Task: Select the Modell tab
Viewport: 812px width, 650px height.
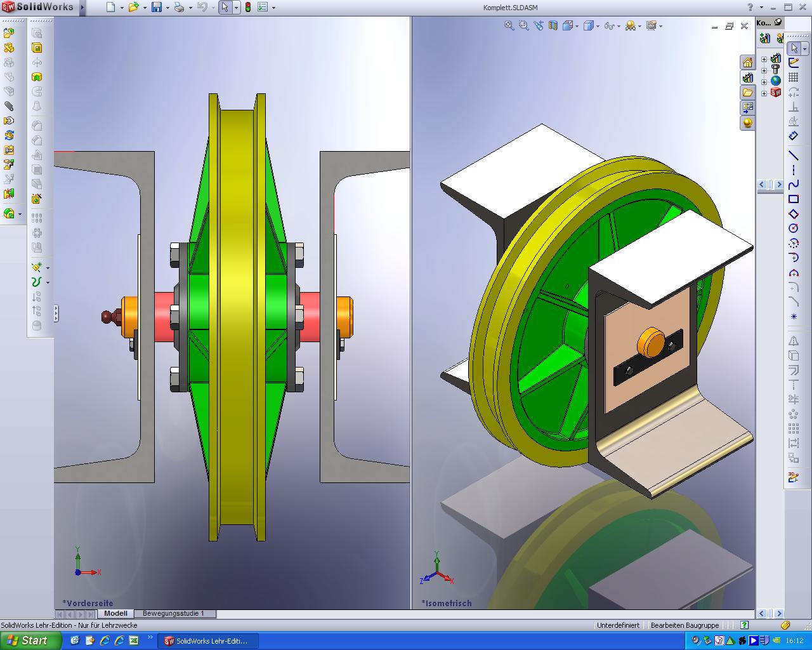Action: tap(115, 614)
